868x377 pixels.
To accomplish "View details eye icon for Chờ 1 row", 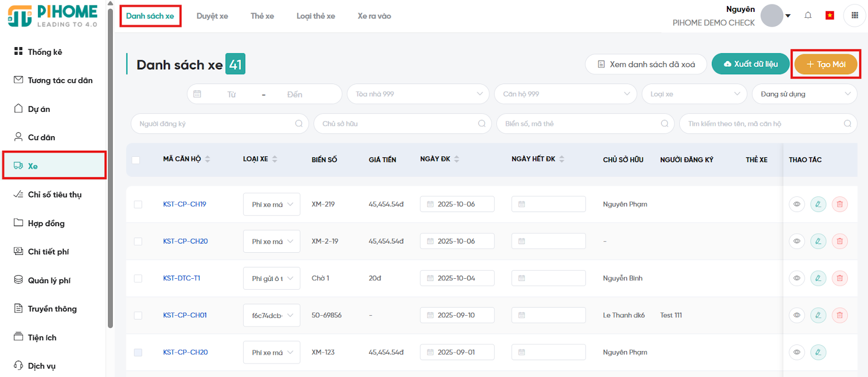I will coord(796,278).
